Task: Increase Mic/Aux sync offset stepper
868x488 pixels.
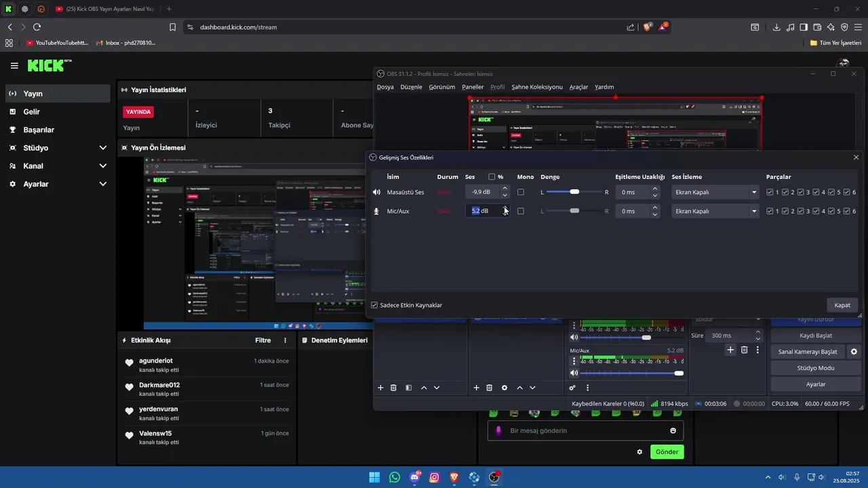Action: [654, 207]
